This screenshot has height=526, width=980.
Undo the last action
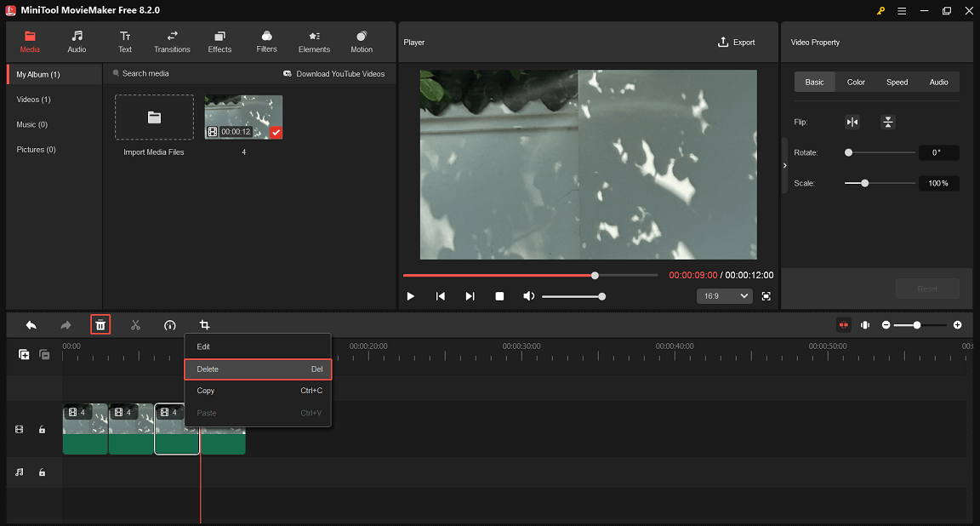coord(31,325)
